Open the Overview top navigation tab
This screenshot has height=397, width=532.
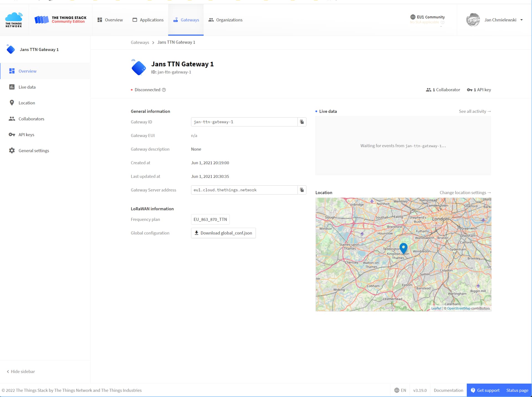(110, 20)
